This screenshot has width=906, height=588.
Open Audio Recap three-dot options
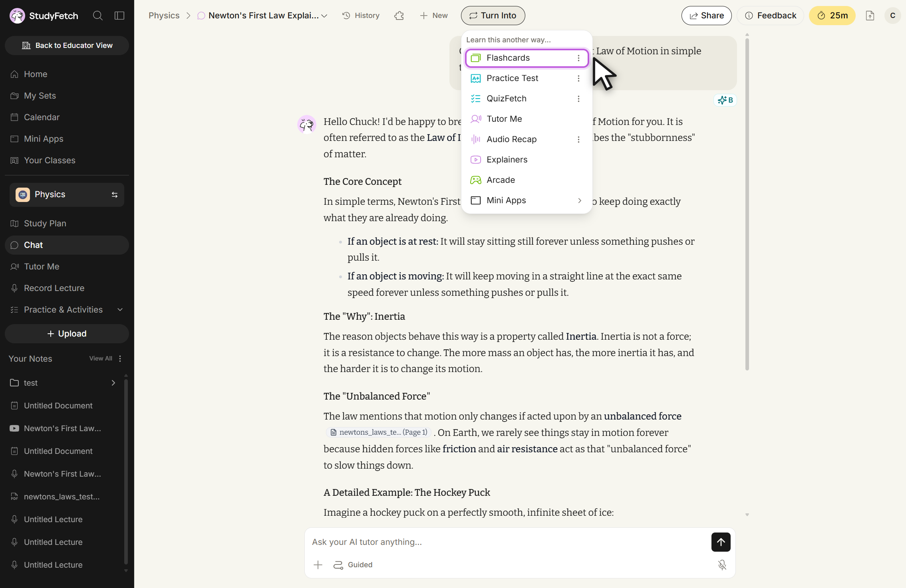tap(578, 140)
